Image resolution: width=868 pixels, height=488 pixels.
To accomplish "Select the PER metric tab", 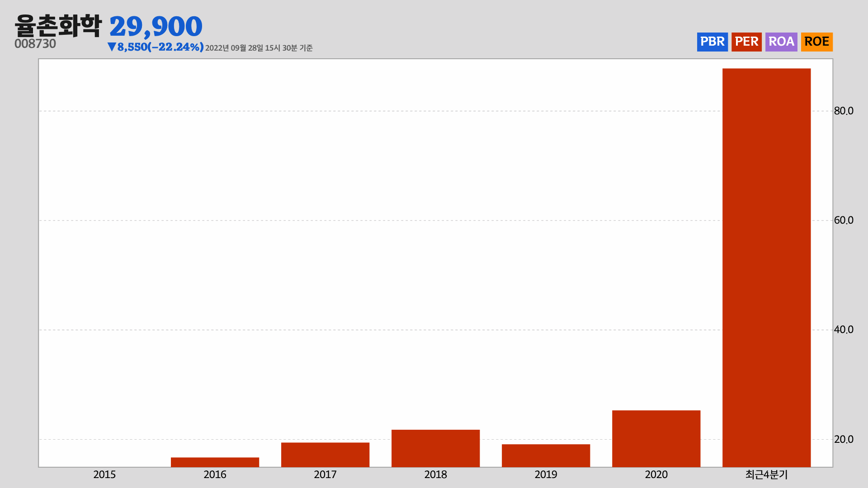I will (746, 42).
